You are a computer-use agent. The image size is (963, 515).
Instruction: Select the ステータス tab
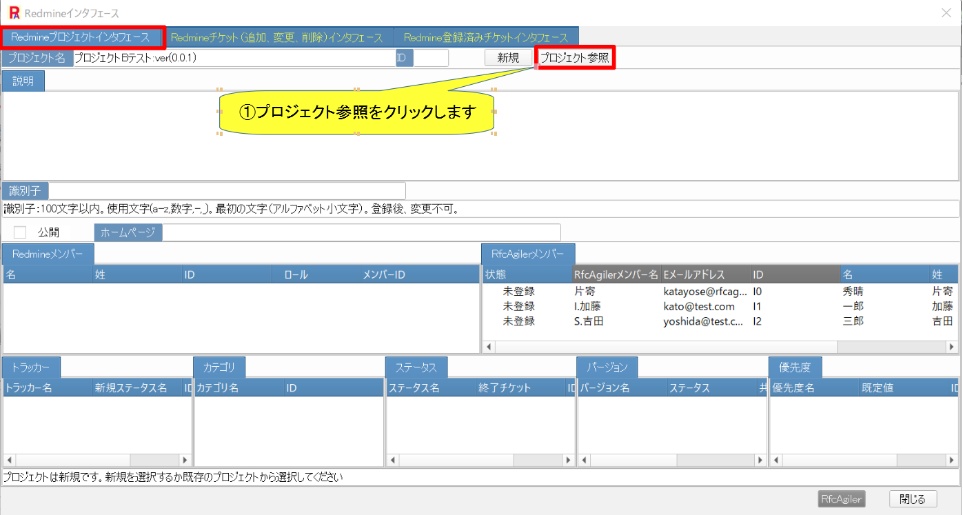click(x=416, y=367)
